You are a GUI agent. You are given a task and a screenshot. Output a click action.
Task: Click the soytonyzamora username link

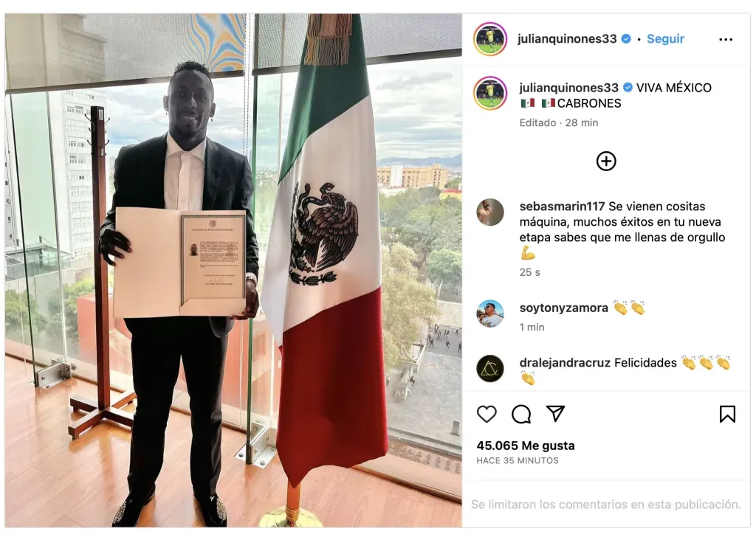pos(563,308)
